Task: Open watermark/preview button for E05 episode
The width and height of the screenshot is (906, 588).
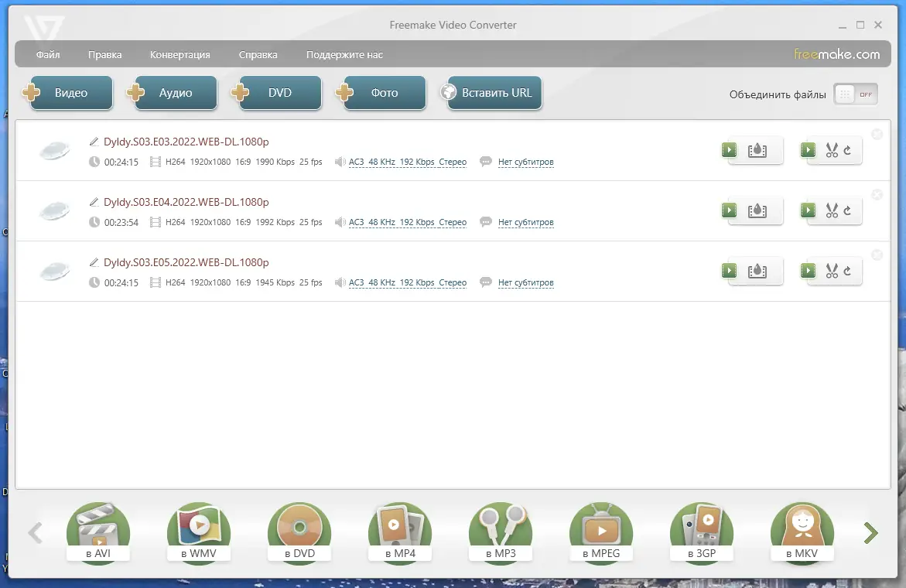Action: coord(753,271)
